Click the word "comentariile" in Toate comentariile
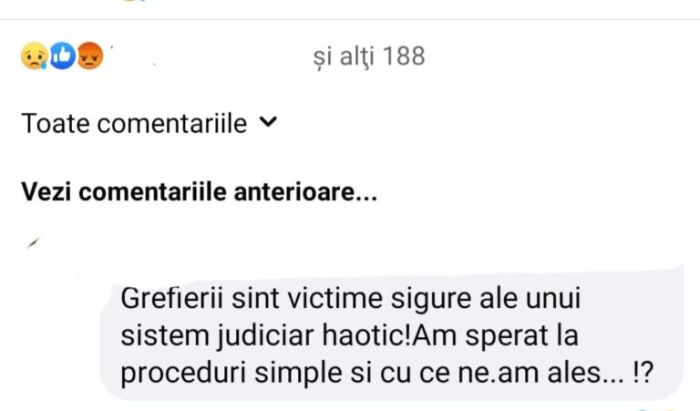 coord(172,123)
